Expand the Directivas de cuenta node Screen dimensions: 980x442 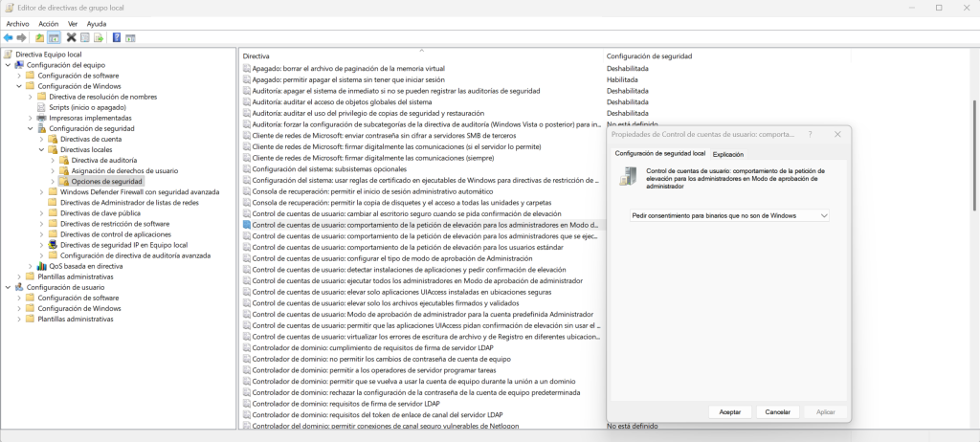42,140
